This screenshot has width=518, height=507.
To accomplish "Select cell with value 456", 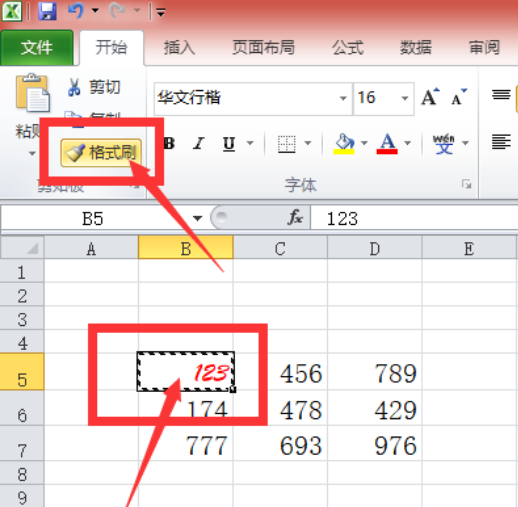I will click(x=280, y=371).
